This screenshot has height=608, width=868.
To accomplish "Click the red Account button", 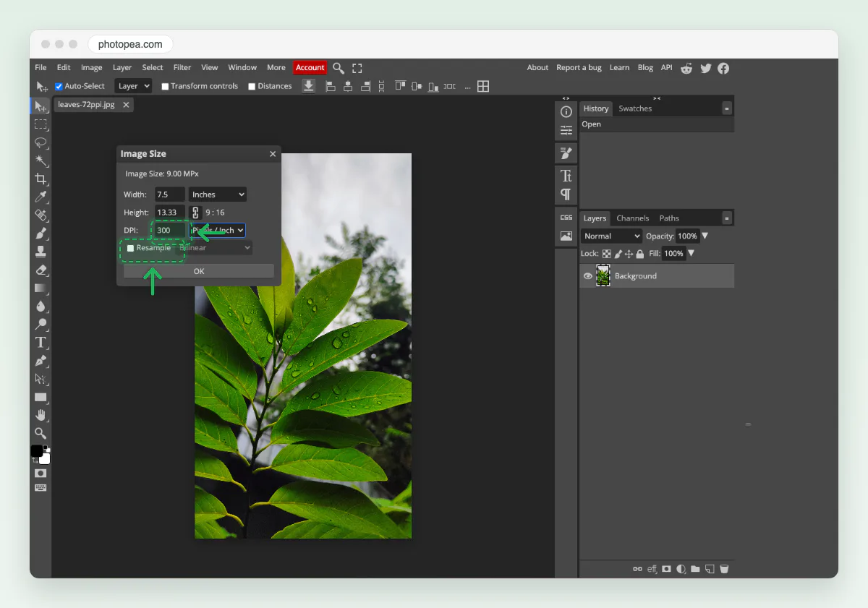I will coord(310,68).
